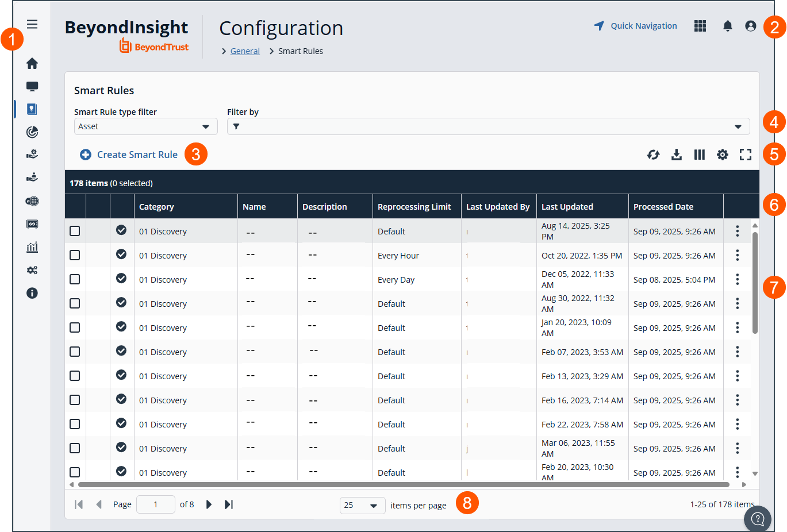The width and height of the screenshot is (787, 532).
Task: Open grid configuration gear icon
Action: (x=723, y=155)
